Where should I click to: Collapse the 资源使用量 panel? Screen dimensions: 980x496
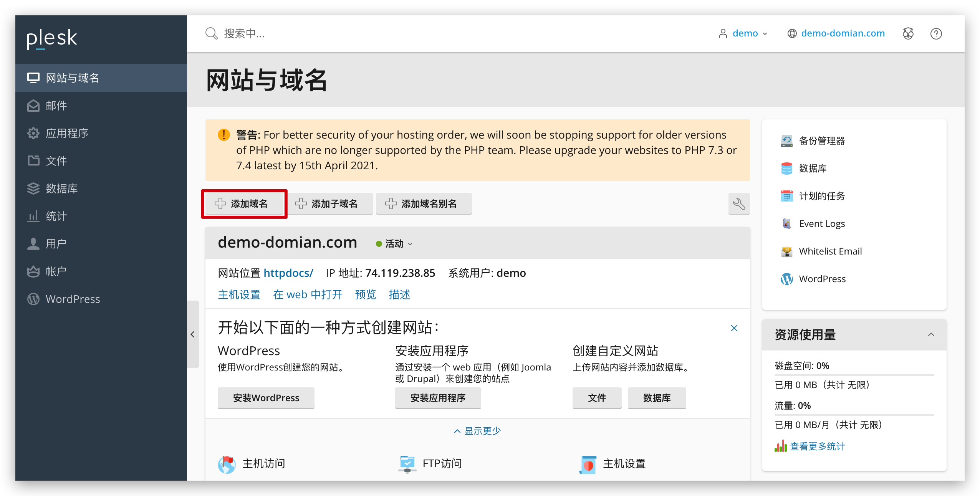[x=931, y=334]
